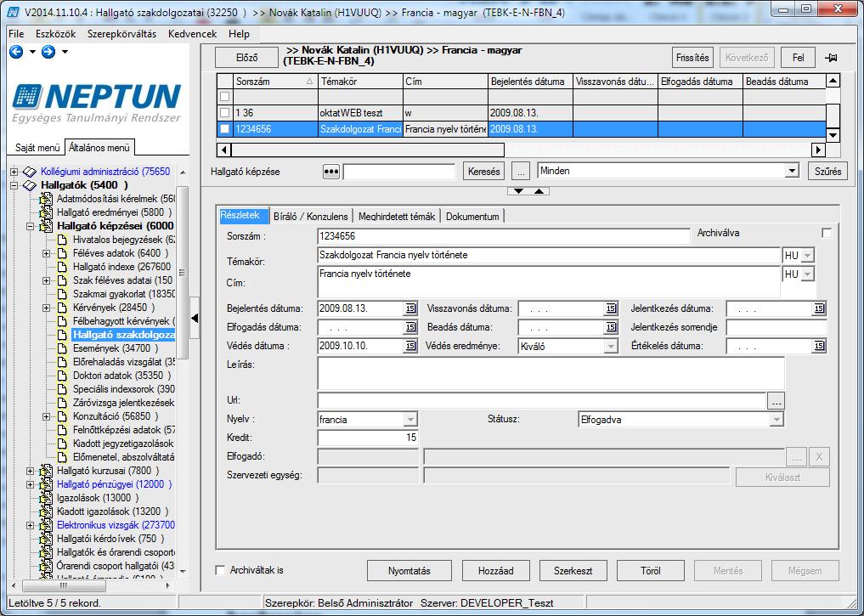Click the down arrow panel splitter
Screen dimensions: 864x616
tap(518, 191)
